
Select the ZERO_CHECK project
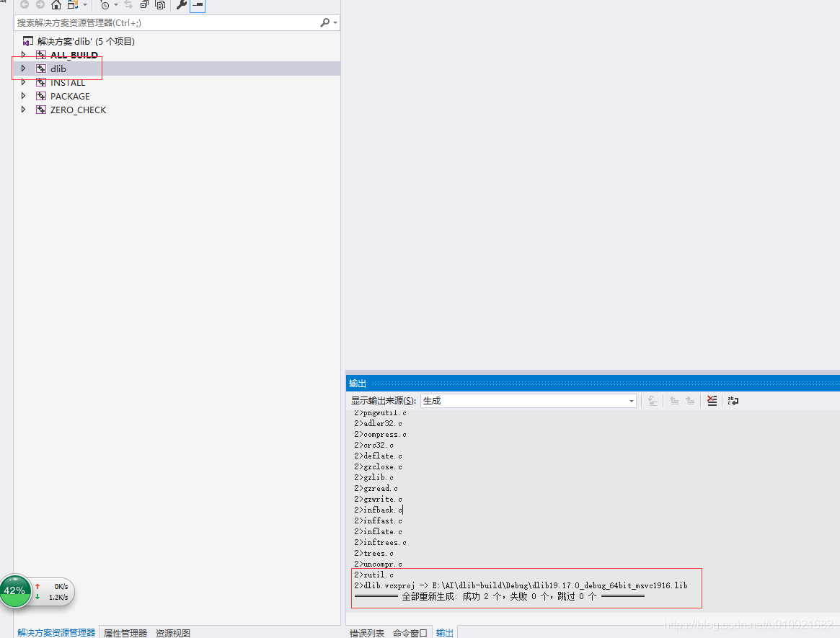click(78, 110)
